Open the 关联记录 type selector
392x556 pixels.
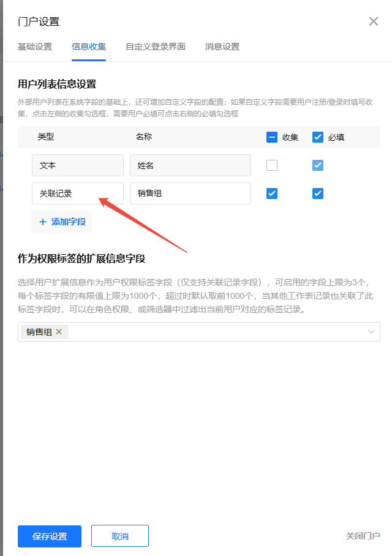[x=78, y=193]
